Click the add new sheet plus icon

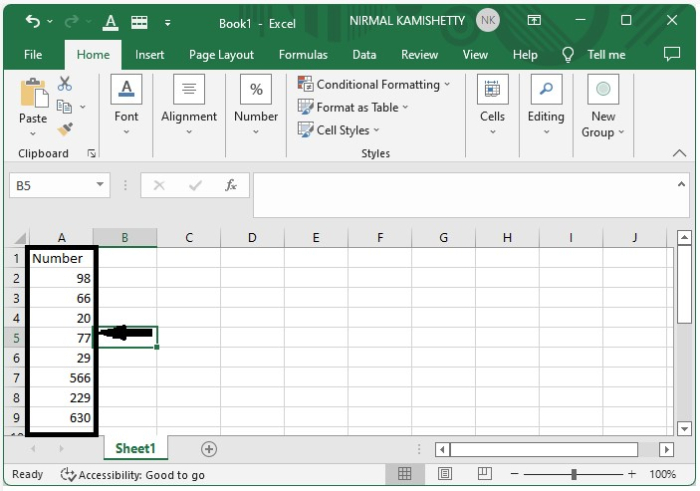click(x=209, y=450)
